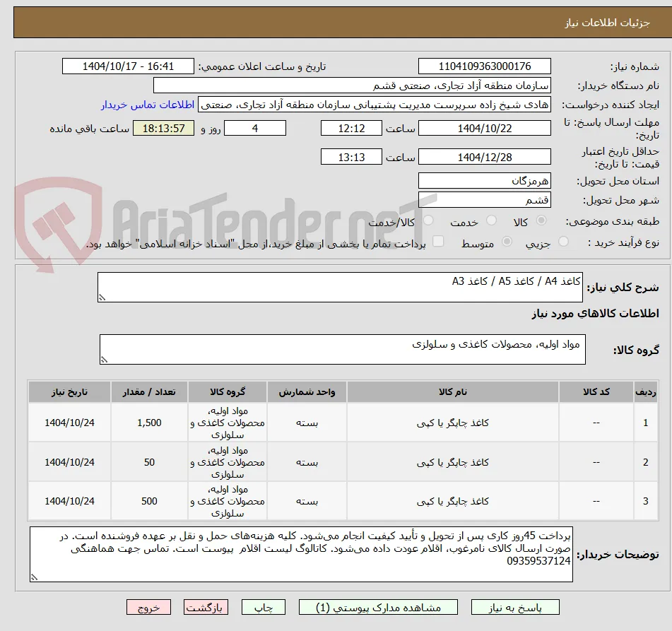Click the خروج exit button

pyautogui.click(x=148, y=608)
